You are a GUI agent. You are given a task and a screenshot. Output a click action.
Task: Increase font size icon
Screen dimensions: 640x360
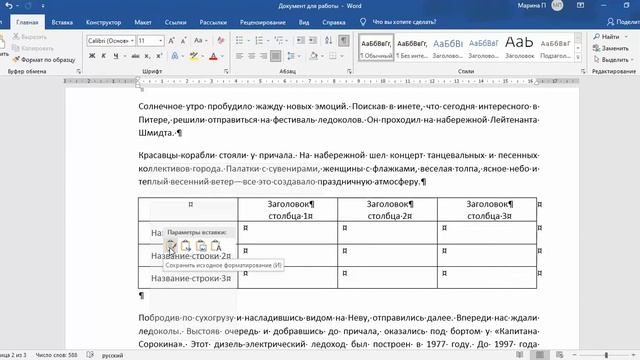coord(171,40)
